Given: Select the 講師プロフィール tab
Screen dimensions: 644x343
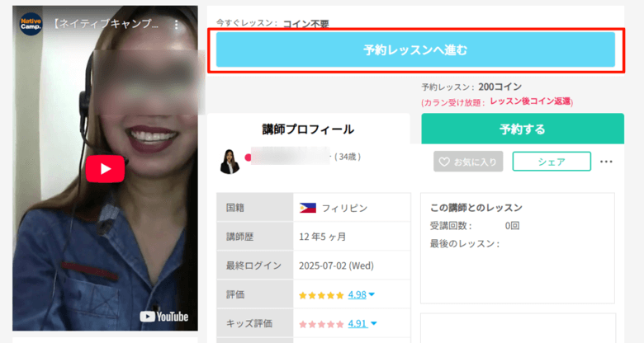Looking at the screenshot, I should 308,129.
